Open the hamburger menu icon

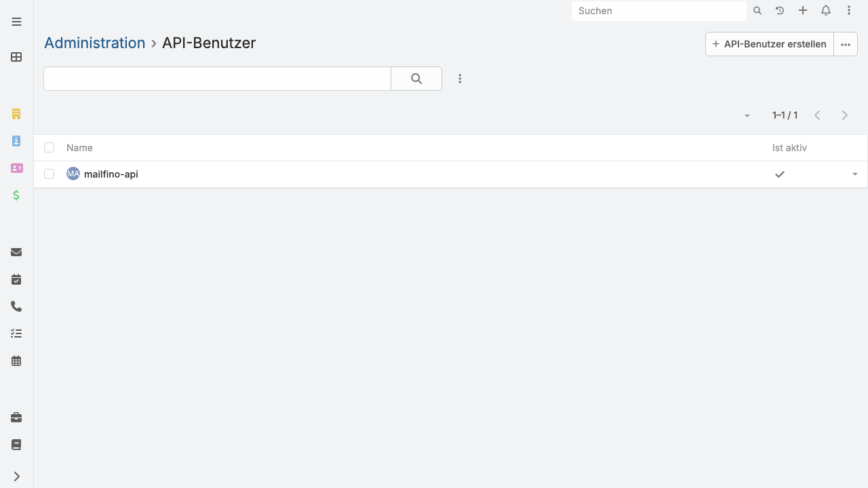[17, 22]
